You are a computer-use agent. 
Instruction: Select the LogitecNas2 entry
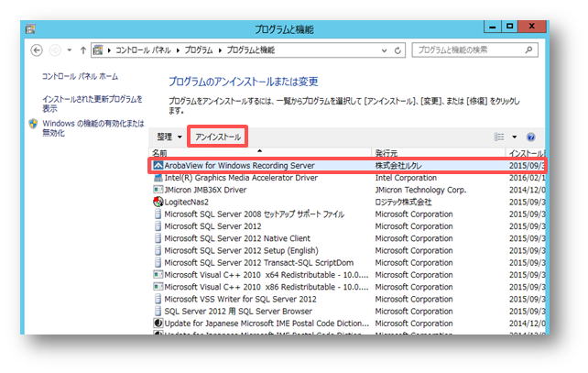(186, 202)
